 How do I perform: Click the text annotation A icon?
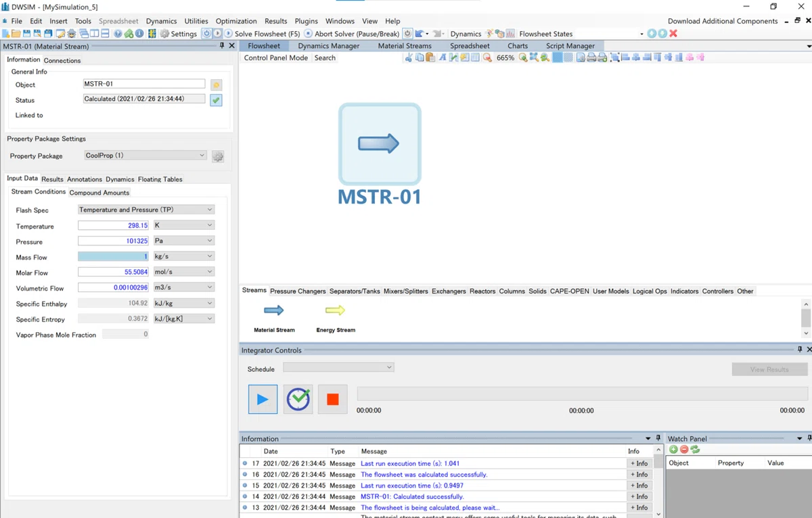coord(443,57)
